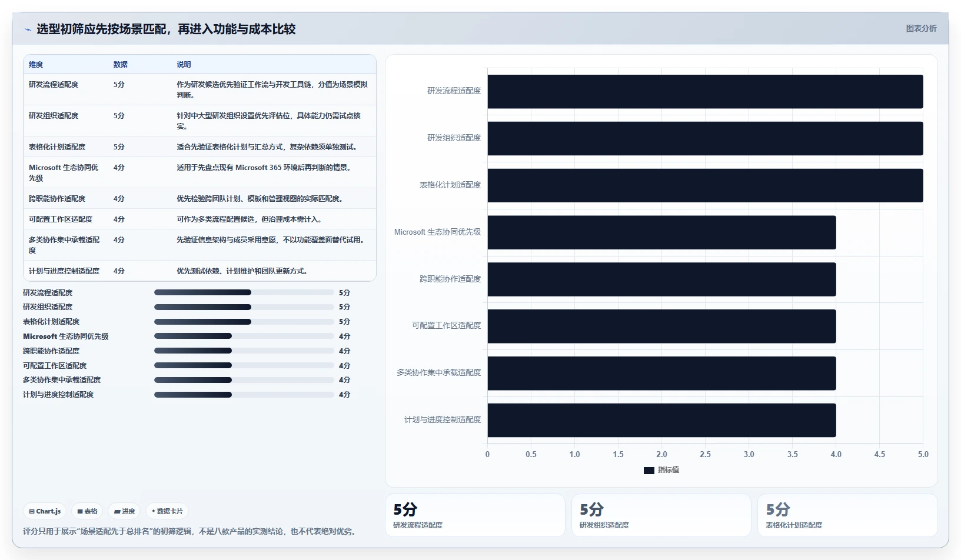
Task: Click the description starting 针对中大型研发组织
Action: (x=268, y=121)
